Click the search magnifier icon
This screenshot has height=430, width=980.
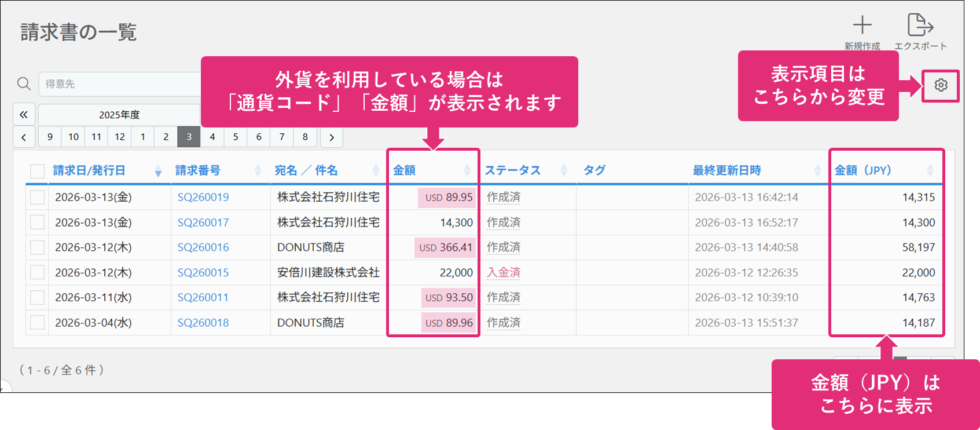click(x=24, y=84)
